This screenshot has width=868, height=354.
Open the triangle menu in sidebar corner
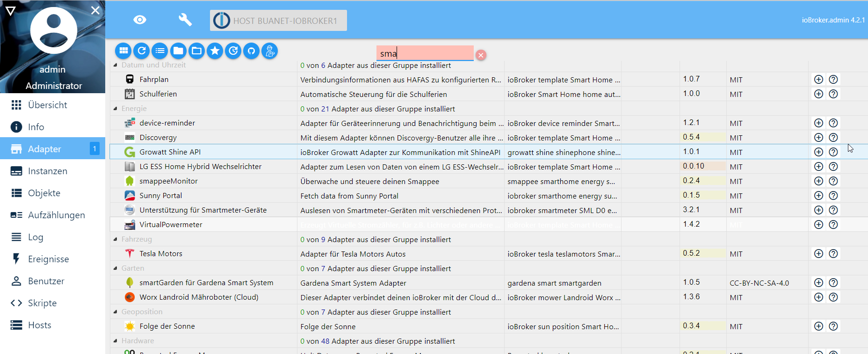(x=10, y=10)
